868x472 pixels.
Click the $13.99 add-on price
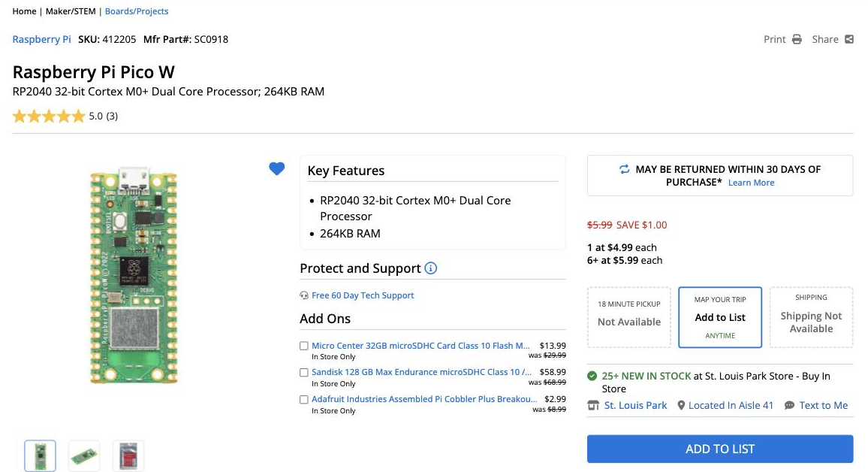click(x=553, y=346)
